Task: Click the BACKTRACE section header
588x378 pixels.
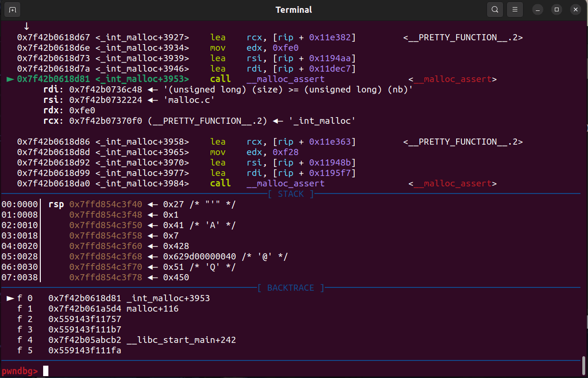Action: point(291,288)
